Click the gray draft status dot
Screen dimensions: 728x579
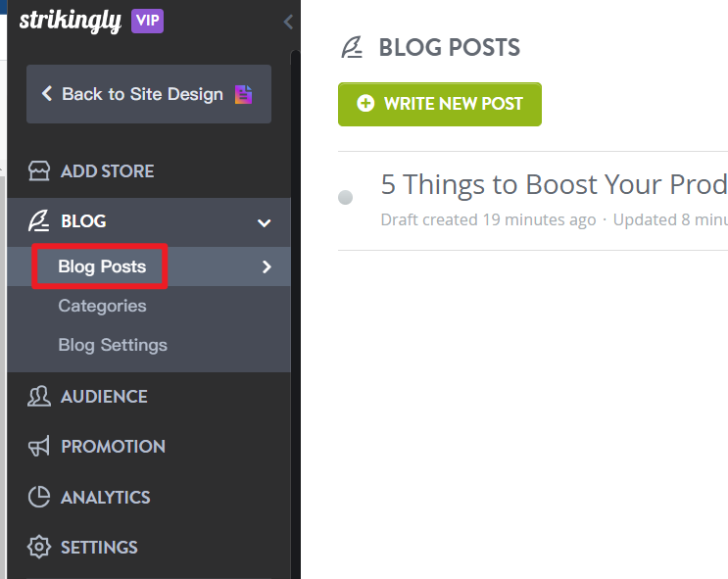(346, 197)
